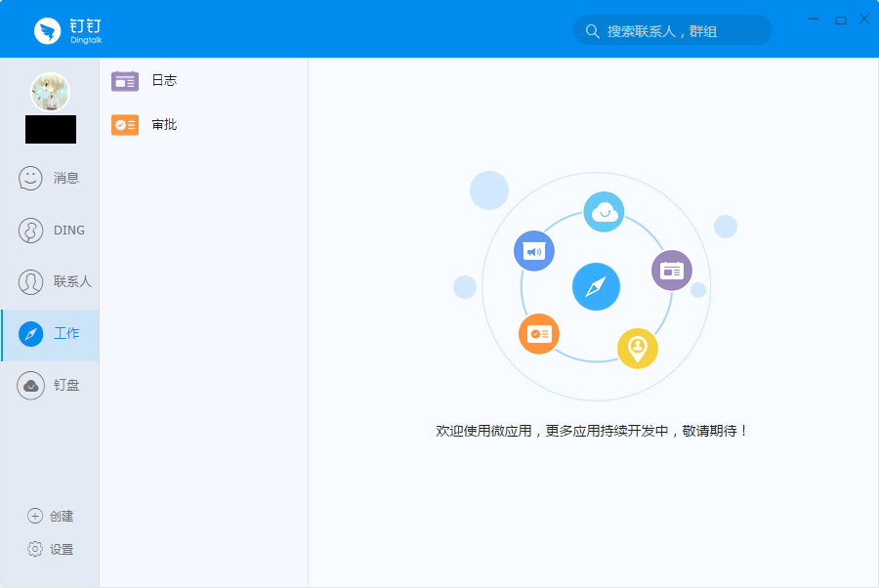Open the 消息 messages tab
The image size is (879, 588).
50,178
